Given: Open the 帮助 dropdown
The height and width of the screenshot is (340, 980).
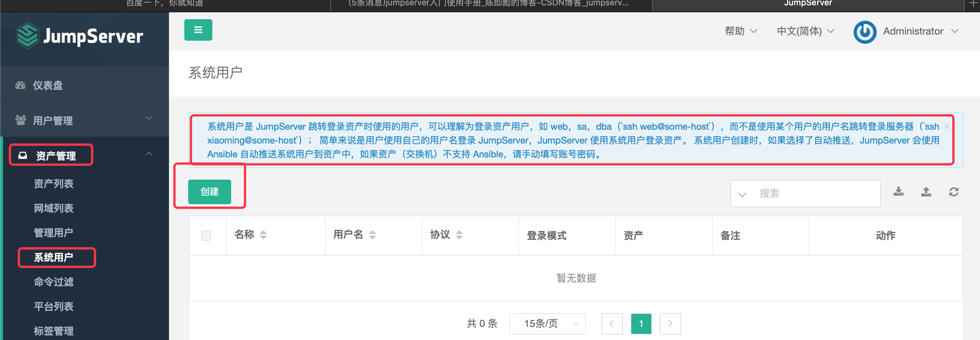Looking at the screenshot, I should tap(741, 31).
